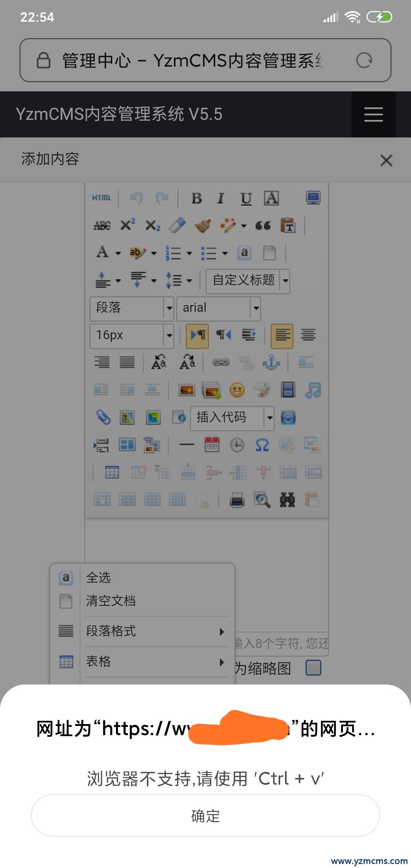Image resolution: width=411 pixels, height=868 pixels.
Task: Open font color dropdown arrow
Action: (x=118, y=253)
